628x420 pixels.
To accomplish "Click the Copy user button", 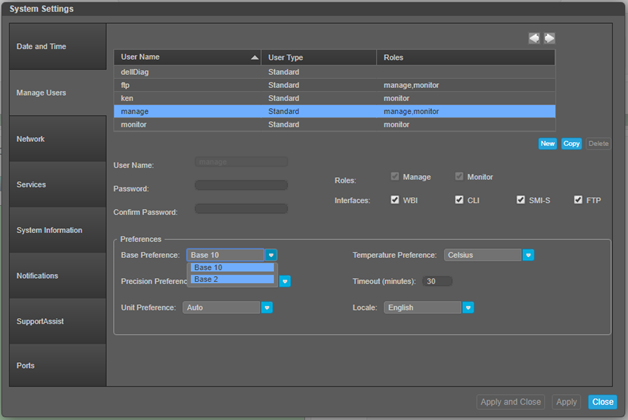I will (x=571, y=144).
